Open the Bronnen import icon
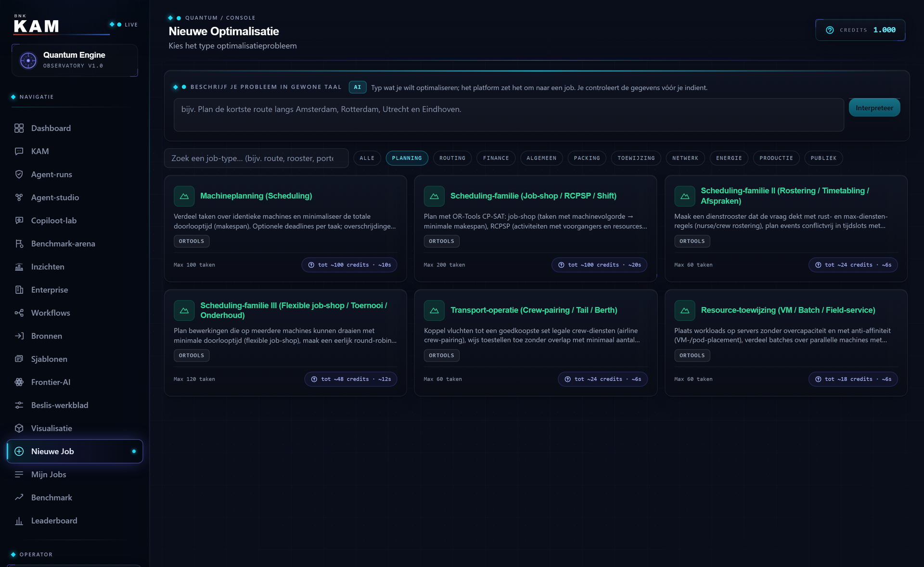 (x=19, y=336)
